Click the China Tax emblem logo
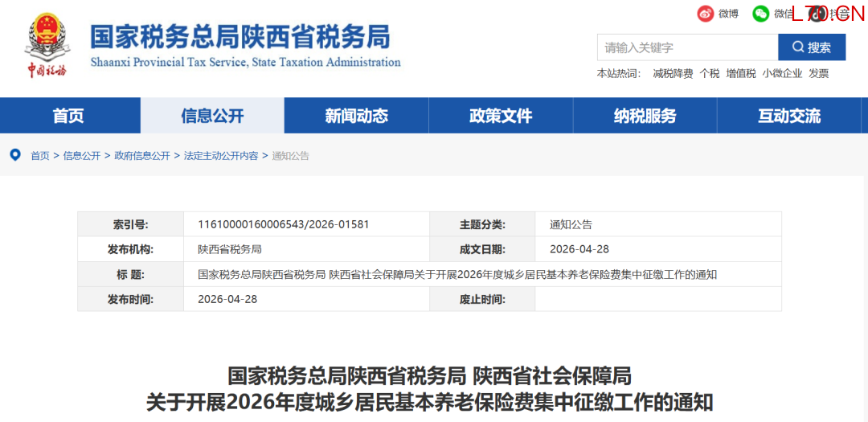 pos(47,46)
